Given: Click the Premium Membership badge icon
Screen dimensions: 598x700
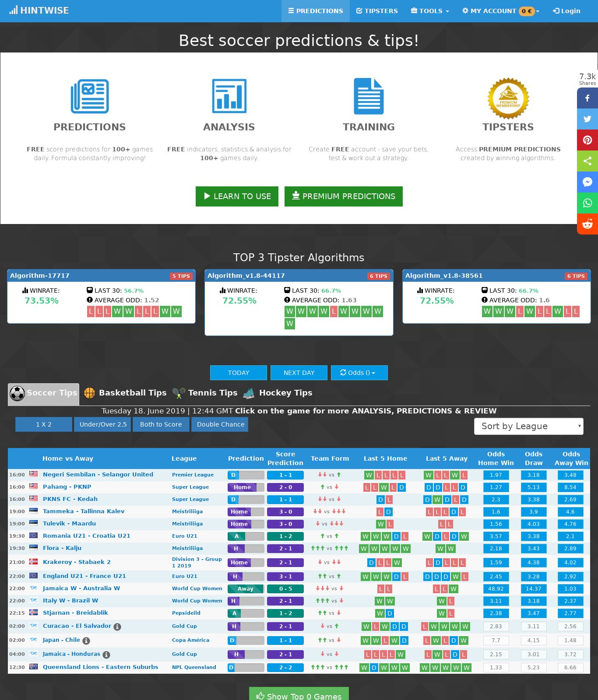Looking at the screenshot, I should point(508,98).
